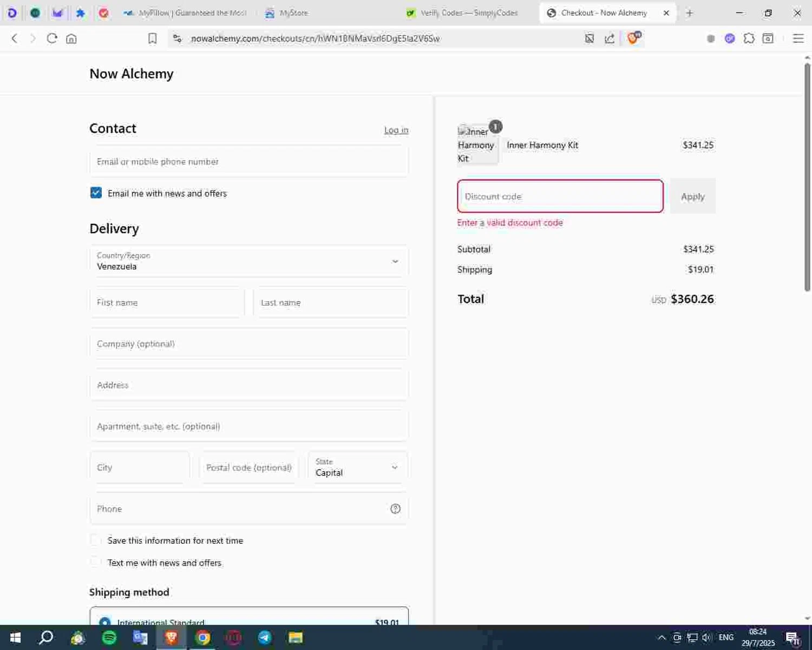Open Windows taskbar search
Image resolution: width=812 pixels, height=650 pixels.
pos(46,638)
